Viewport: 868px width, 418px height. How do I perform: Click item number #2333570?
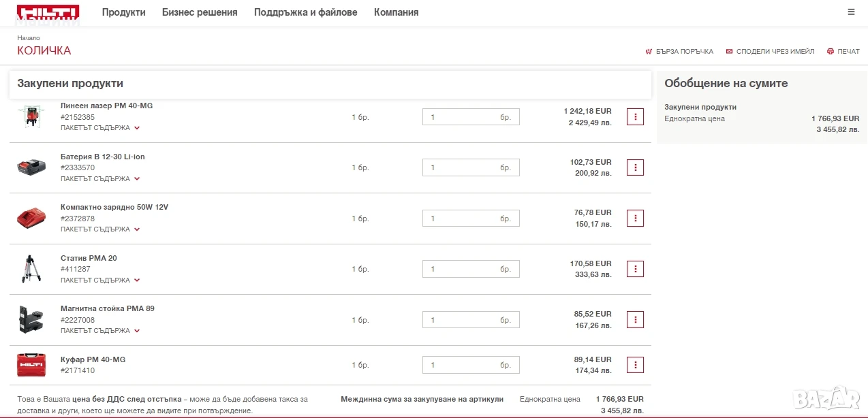78,167
